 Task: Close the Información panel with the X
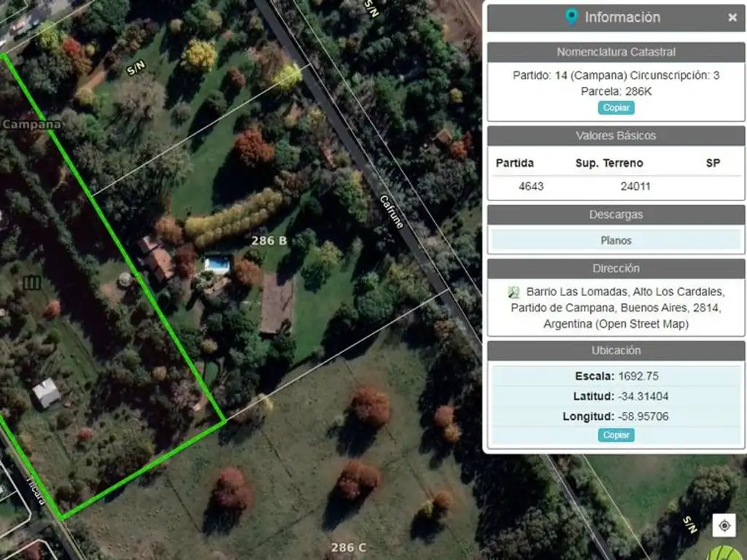tap(732, 17)
